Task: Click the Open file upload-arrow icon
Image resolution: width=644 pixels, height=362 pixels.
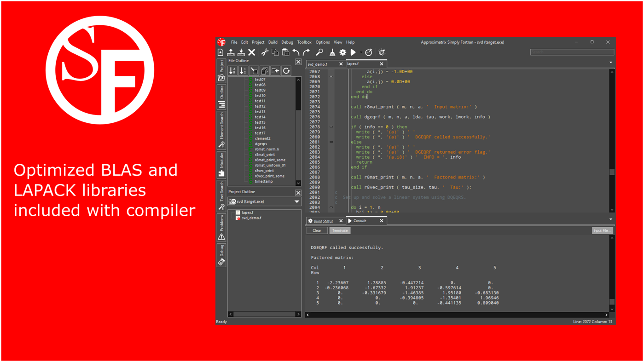Action: click(231, 52)
